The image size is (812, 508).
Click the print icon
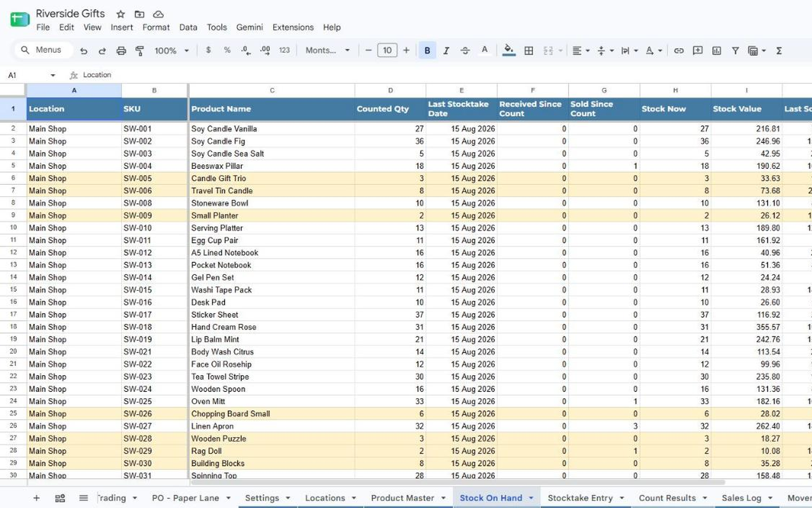point(121,51)
